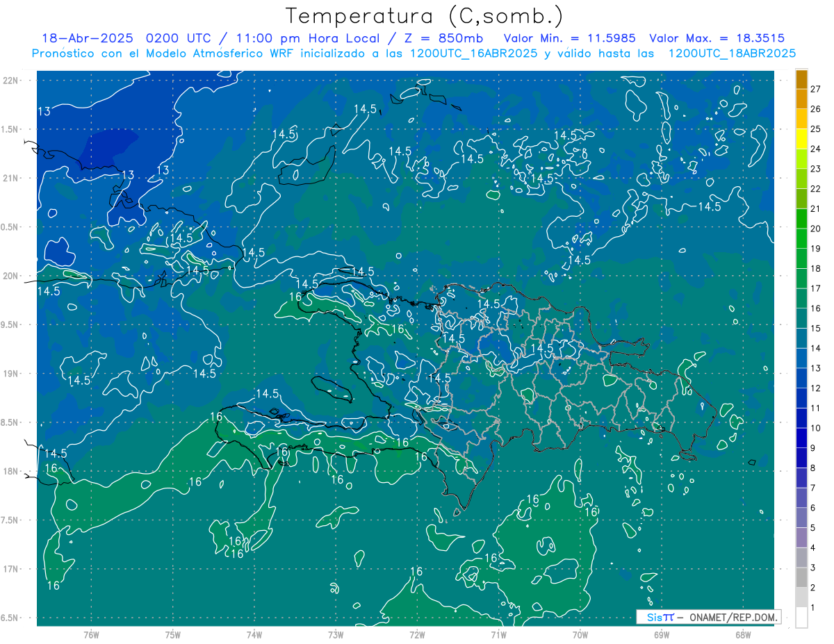The width and height of the screenshot is (834, 644).
Task: Click the "5" color scale label
Action: [x=813, y=528]
